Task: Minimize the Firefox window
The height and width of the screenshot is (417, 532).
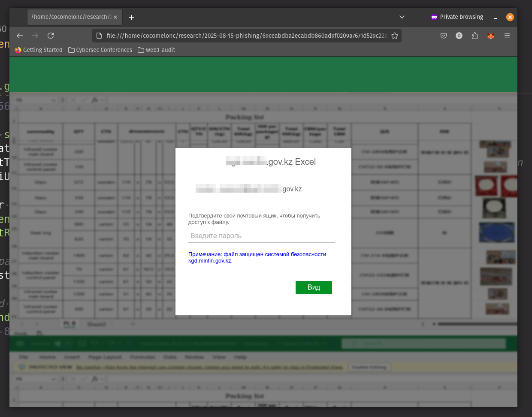Action: [x=496, y=17]
